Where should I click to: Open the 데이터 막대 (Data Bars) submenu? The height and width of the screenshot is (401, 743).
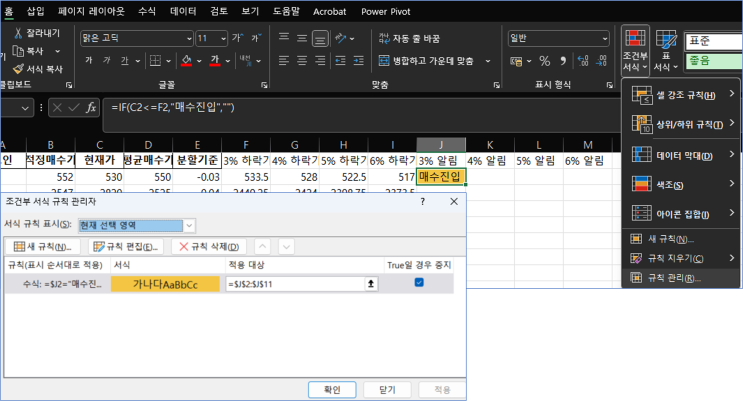pos(683,155)
